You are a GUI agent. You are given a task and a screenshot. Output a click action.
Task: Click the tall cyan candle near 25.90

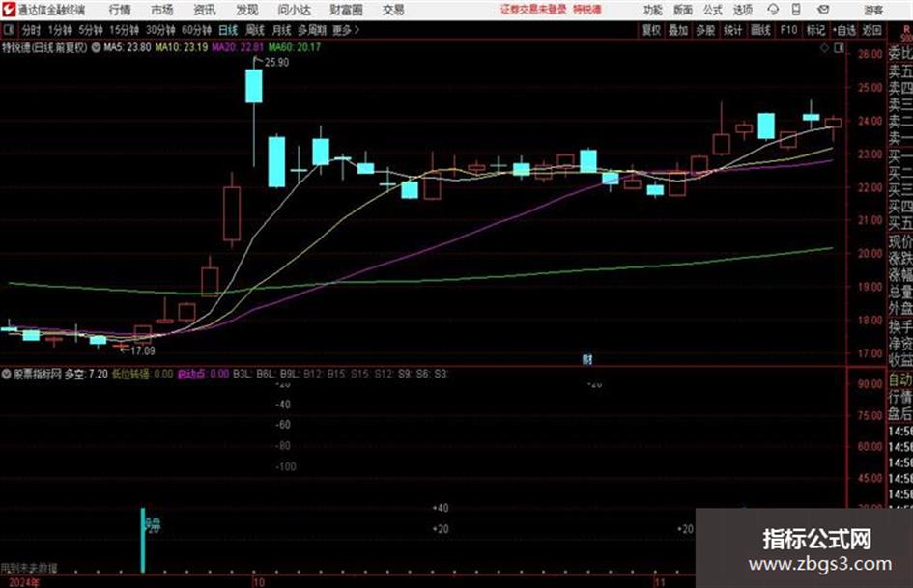pos(254,86)
